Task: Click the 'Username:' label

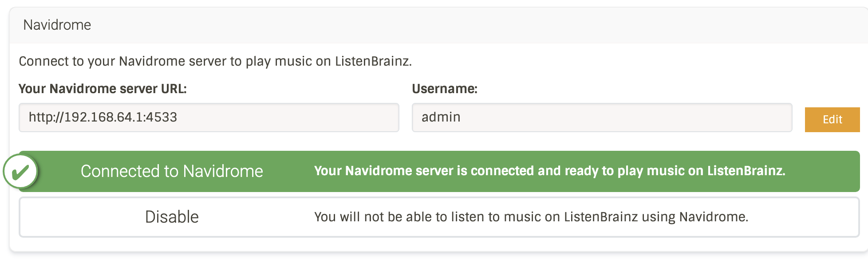Action: pos(445,89)
